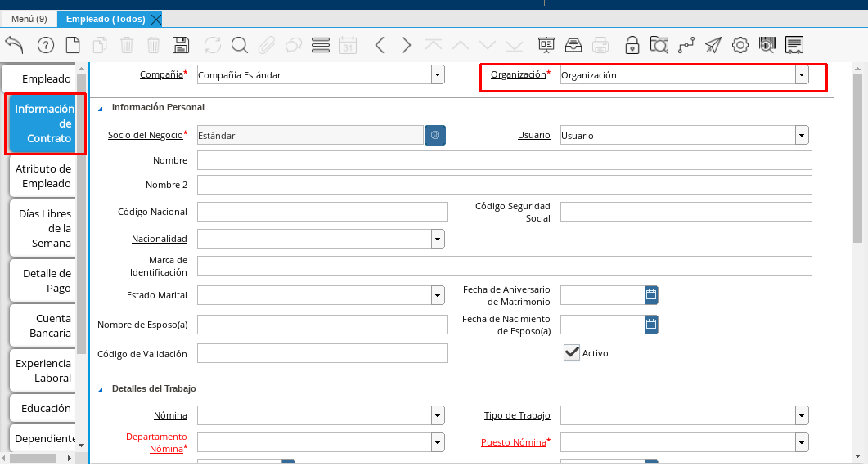
Task: Switch to Información de Contrato tab
Action: (45, 124)
